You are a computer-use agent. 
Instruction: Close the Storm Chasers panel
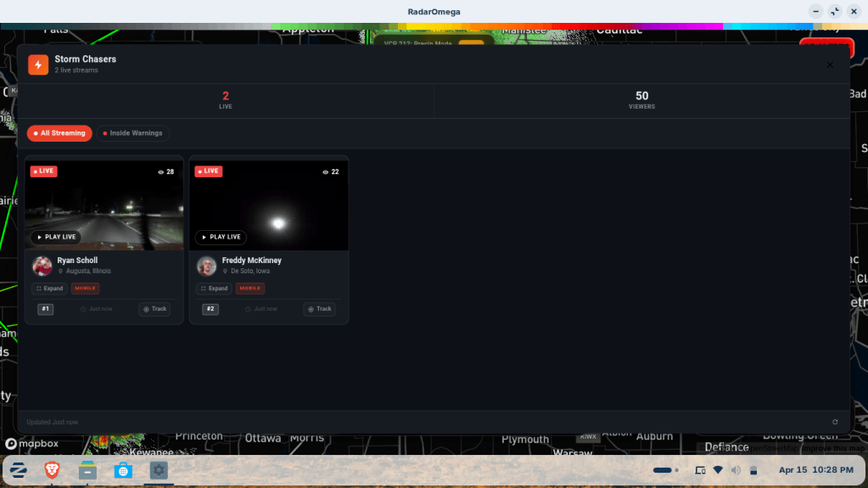click(x=829, y=65)
